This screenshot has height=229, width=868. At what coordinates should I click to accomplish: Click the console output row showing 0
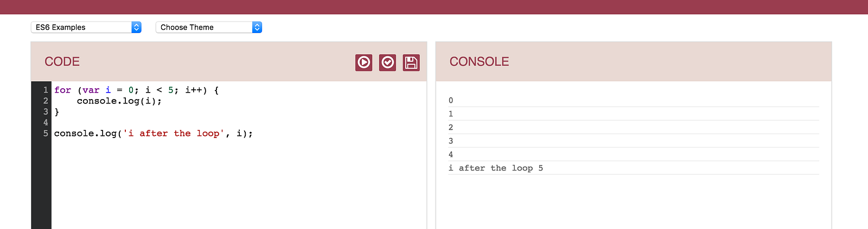[634, 100]
